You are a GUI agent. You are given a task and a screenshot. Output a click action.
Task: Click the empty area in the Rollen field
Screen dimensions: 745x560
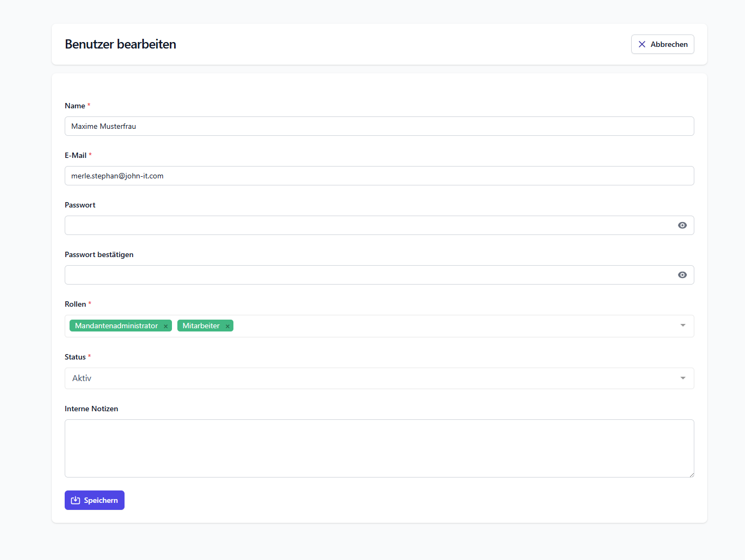click(x=453, y=326)
